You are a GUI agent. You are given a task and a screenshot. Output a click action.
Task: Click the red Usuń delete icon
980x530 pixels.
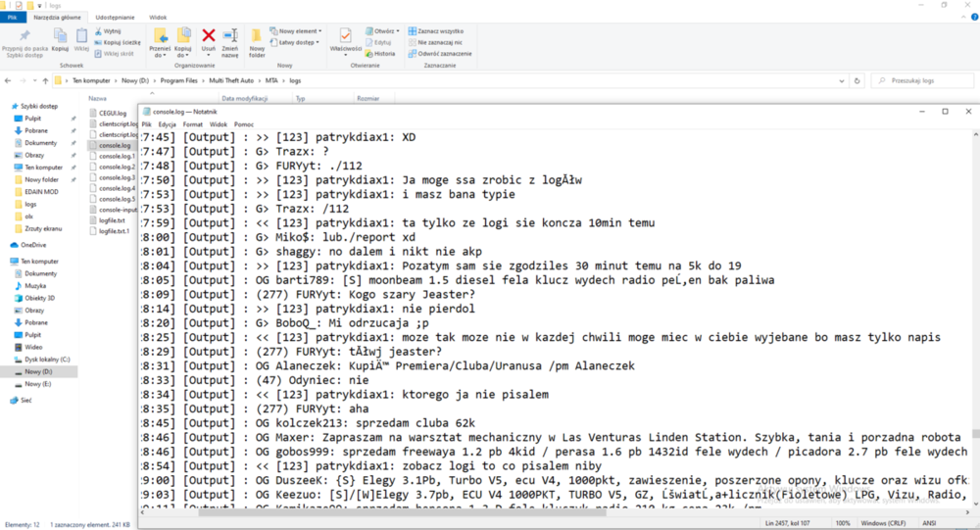tap(209, 35)
